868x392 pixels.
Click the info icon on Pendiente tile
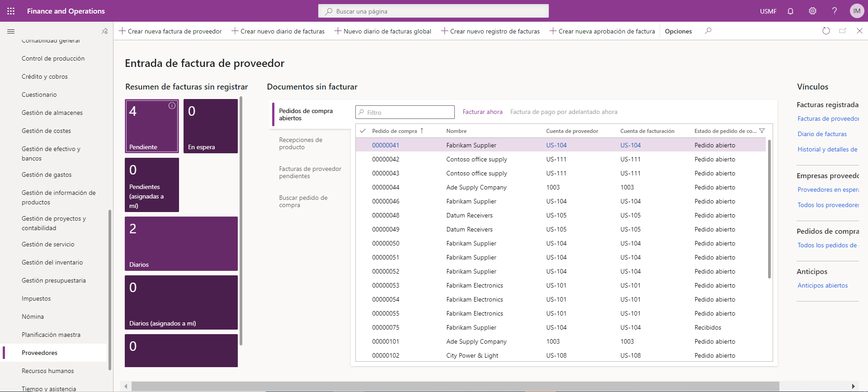(x=172, y=106)
